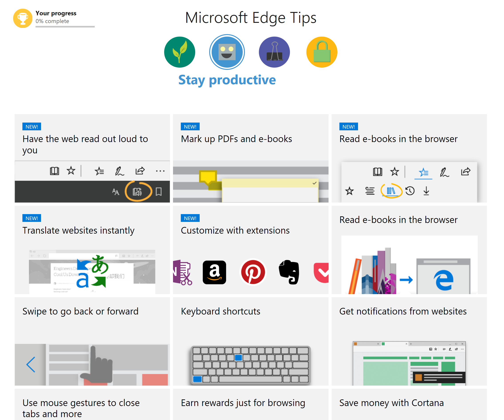
Task: Open 'Get notifications from websites' tip
Action: click(409, 341)
